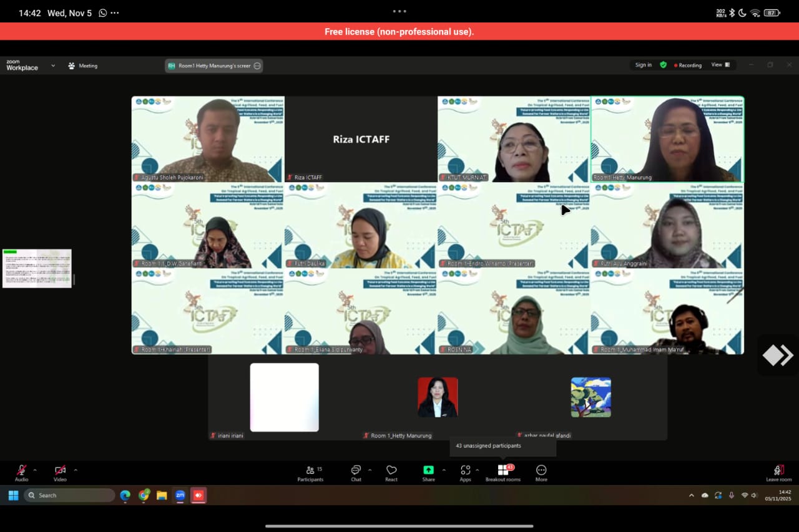Open the Chat panel

(356, 470)
